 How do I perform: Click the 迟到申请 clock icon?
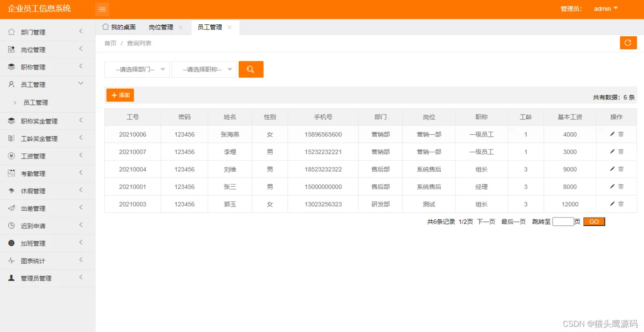(x=11, y=226)
